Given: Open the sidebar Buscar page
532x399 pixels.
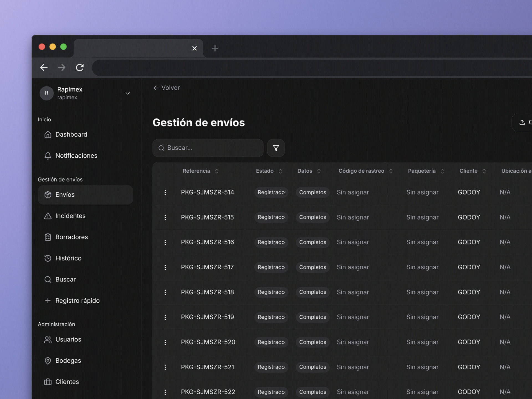Looking at the screenshot, I should (85, 280).
